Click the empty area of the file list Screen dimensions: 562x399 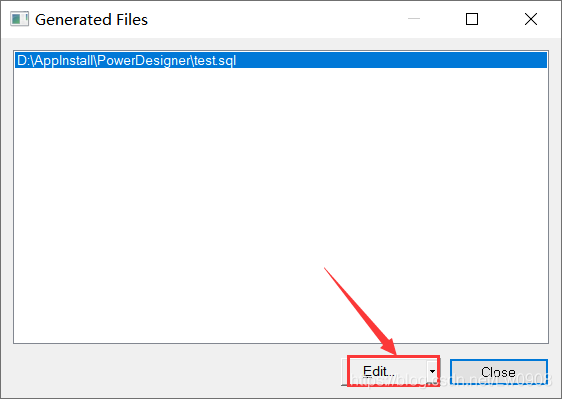281,205
